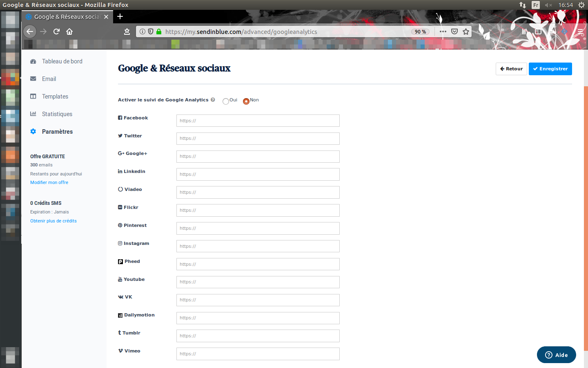
Task: Open the Fr keyboard layout indicator
Action: pos(536,5)
